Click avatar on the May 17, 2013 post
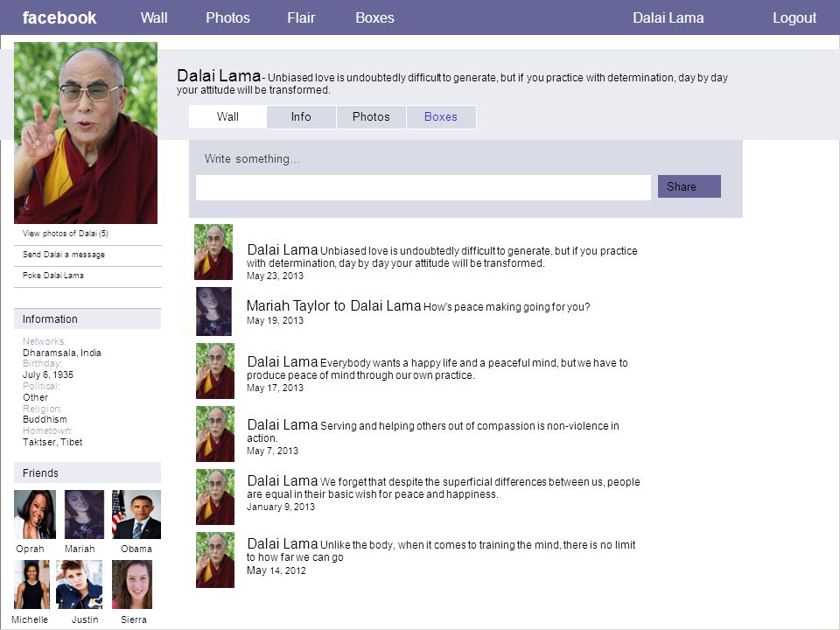The height and width of the screenshot is (630, 840). point(215,371)
